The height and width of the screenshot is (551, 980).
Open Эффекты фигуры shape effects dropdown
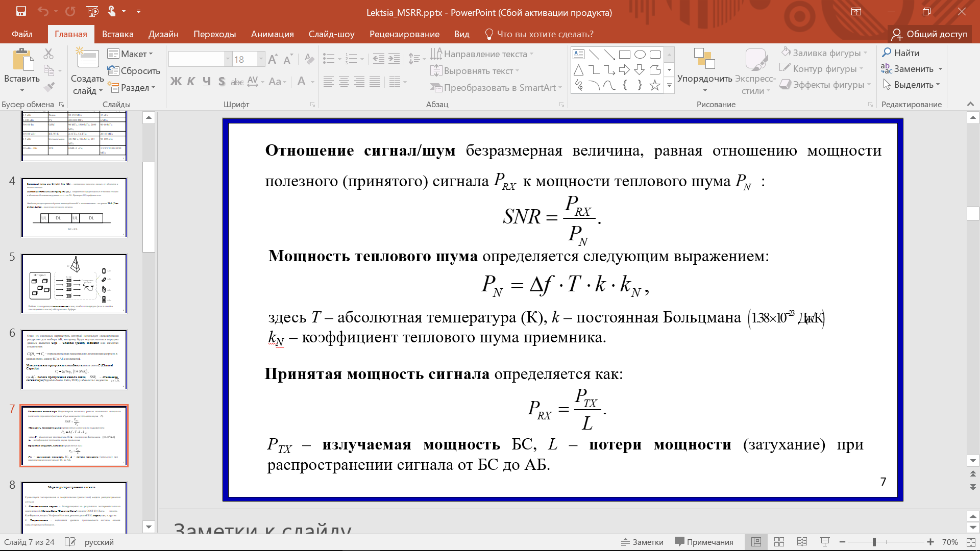pyautogui.click(x=825, y=84)
